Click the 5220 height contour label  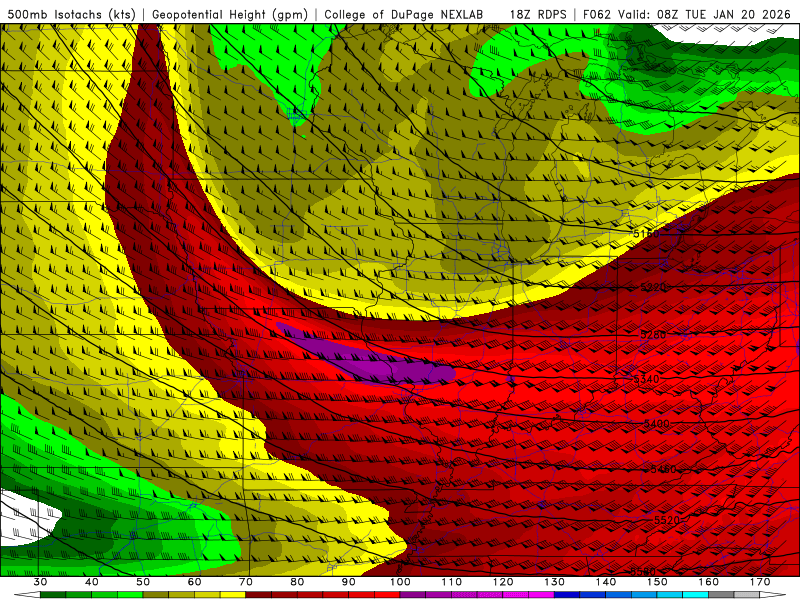pos(653,287)
